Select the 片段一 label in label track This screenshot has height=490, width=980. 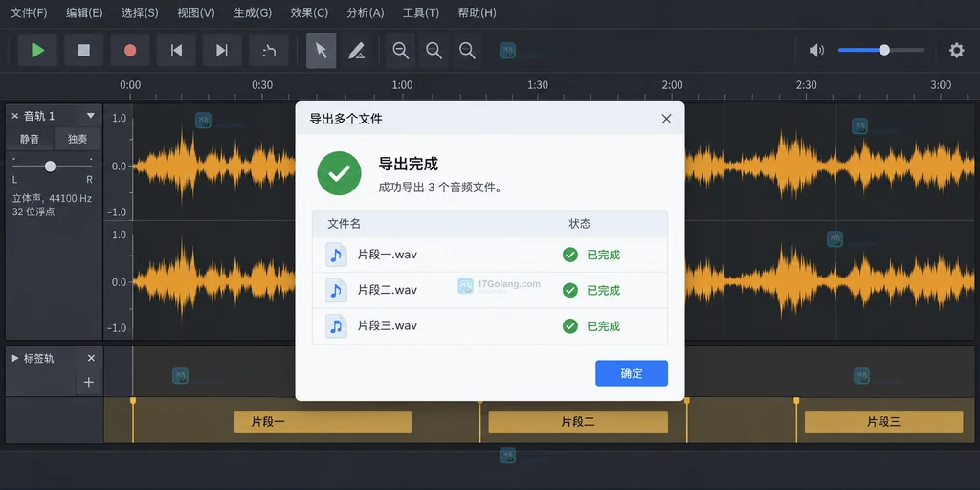(x=323, y=422)
